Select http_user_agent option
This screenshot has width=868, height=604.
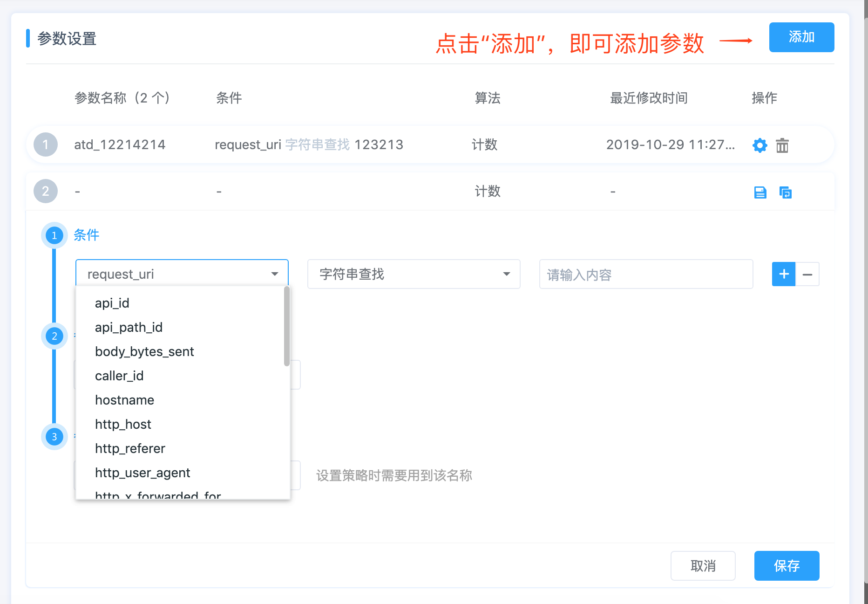pyautogui.click(x=182, y=473)
